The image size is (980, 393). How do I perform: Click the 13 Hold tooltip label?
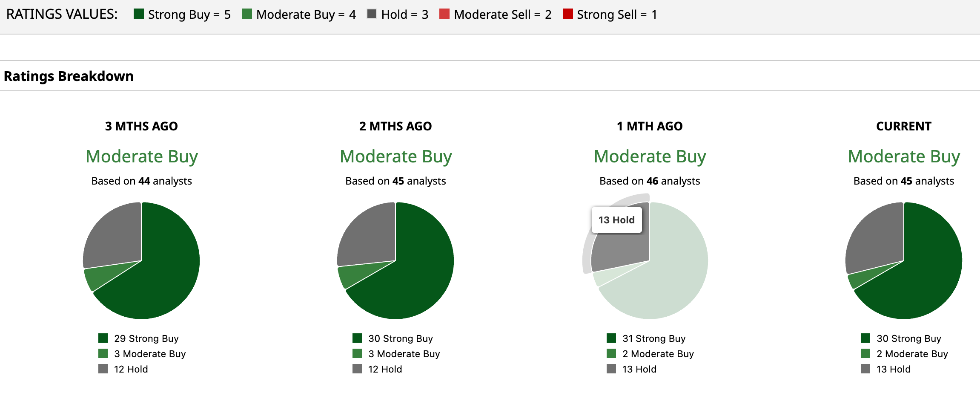click(x=616, y=220)
